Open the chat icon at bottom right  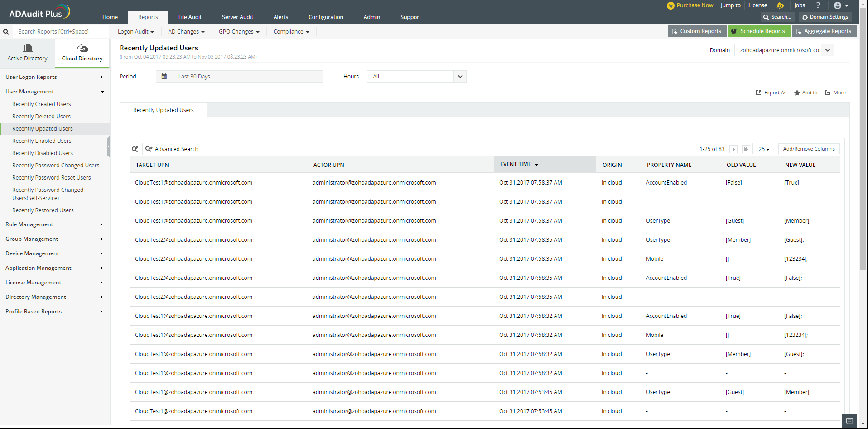point(849,421)
